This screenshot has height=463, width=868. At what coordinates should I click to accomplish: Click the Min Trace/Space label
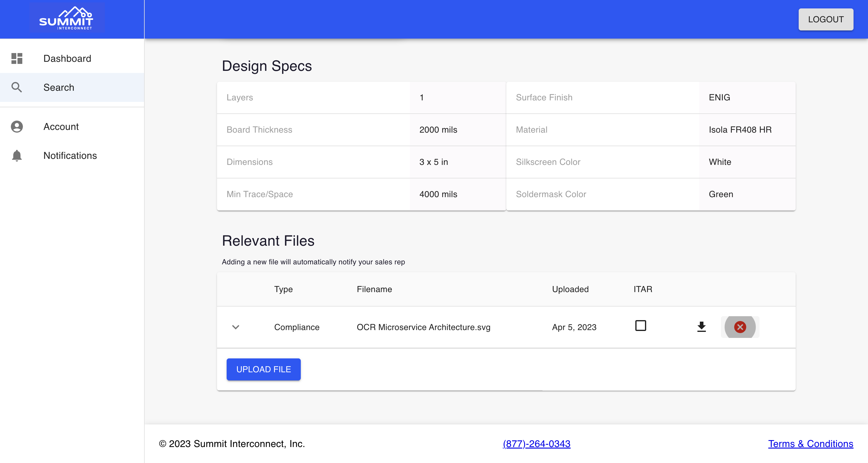coord(260,194)
